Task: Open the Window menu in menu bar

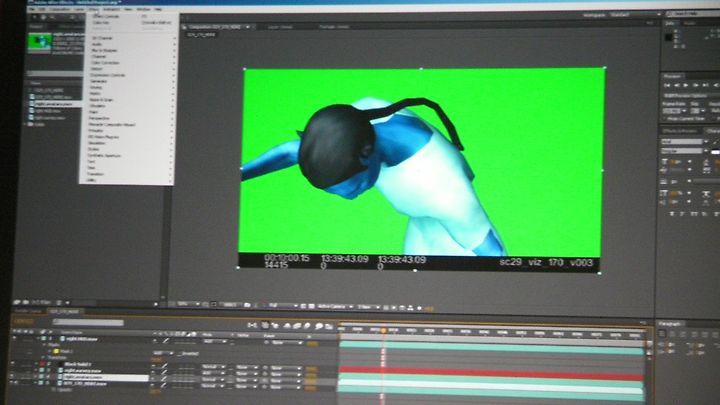Action: 143,9
